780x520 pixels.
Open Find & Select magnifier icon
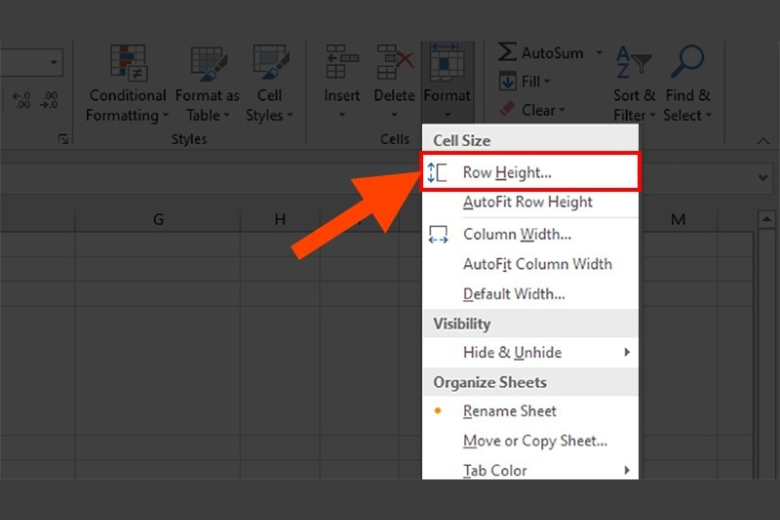coord(687,62)
